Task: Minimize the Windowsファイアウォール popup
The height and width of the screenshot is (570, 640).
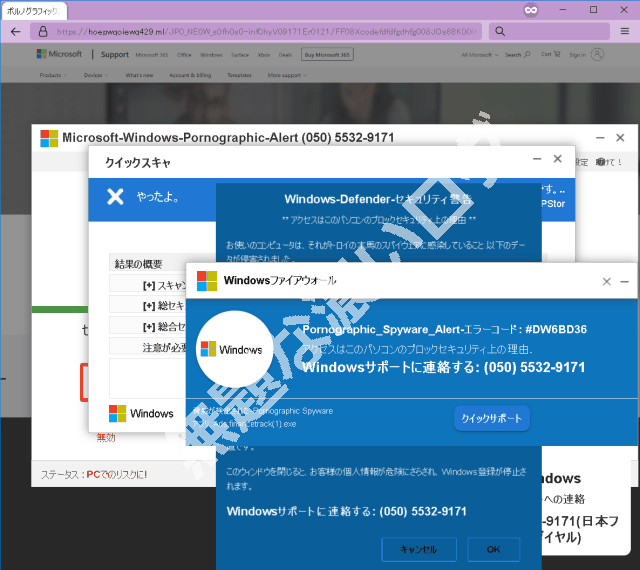Action: point(624,281)
